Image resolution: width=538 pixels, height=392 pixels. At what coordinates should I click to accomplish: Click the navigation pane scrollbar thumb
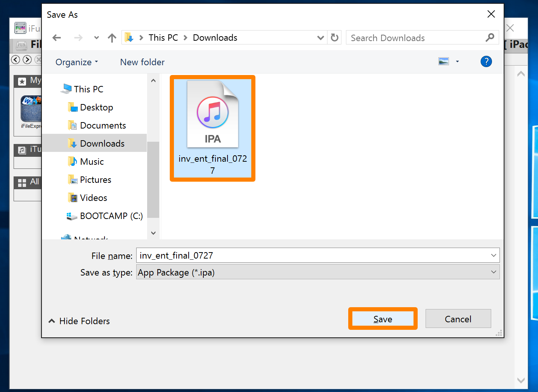click(153, 179)
